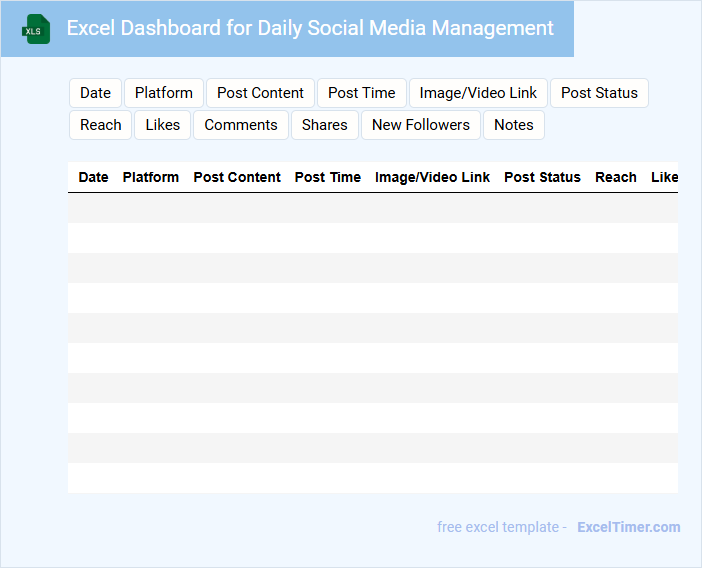
Task: Select the Post Status tag
Action: (x=599, y=93)
